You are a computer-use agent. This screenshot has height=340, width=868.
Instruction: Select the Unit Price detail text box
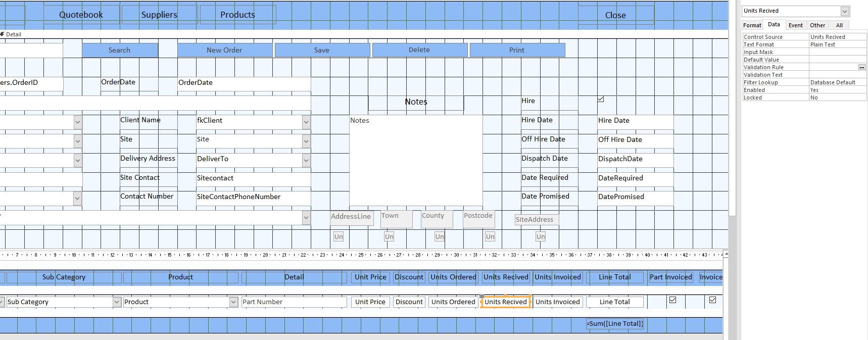pos(370,302)
